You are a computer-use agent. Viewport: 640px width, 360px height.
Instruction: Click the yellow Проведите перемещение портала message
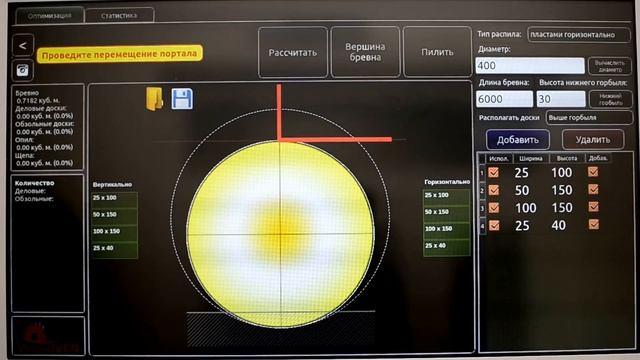[x=119, y=54]
